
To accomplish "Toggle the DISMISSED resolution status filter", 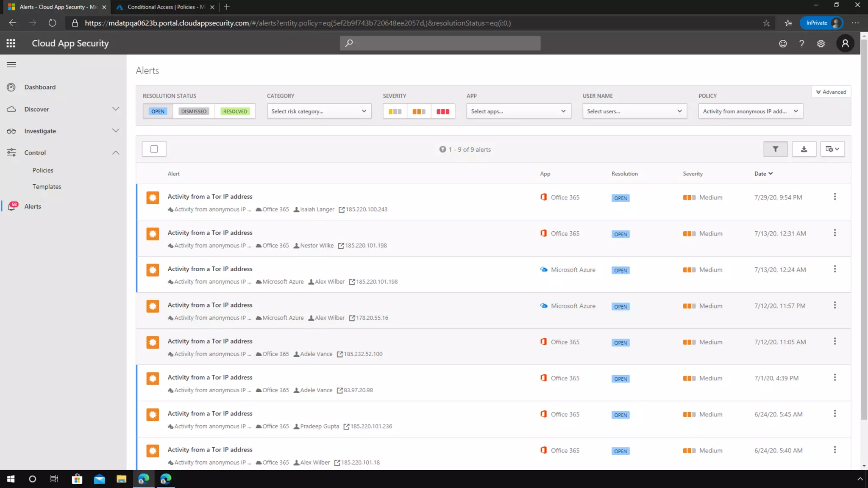I will tap(194, 111).
